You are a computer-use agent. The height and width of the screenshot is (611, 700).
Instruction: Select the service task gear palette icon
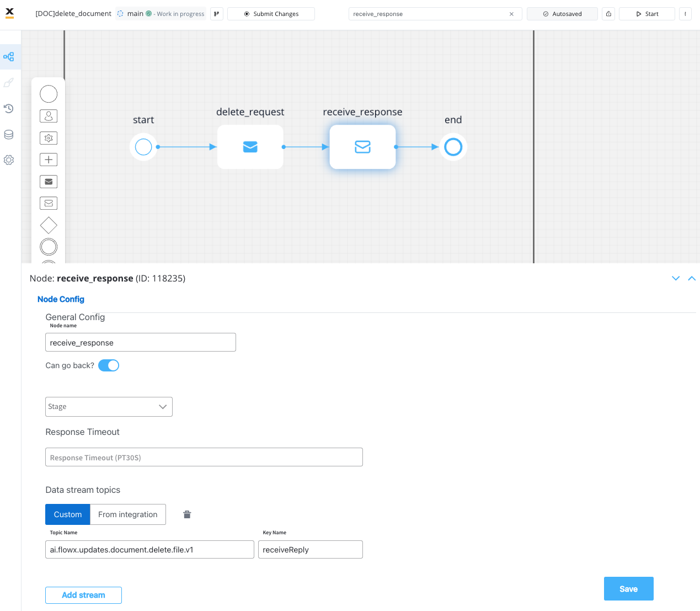49,138
